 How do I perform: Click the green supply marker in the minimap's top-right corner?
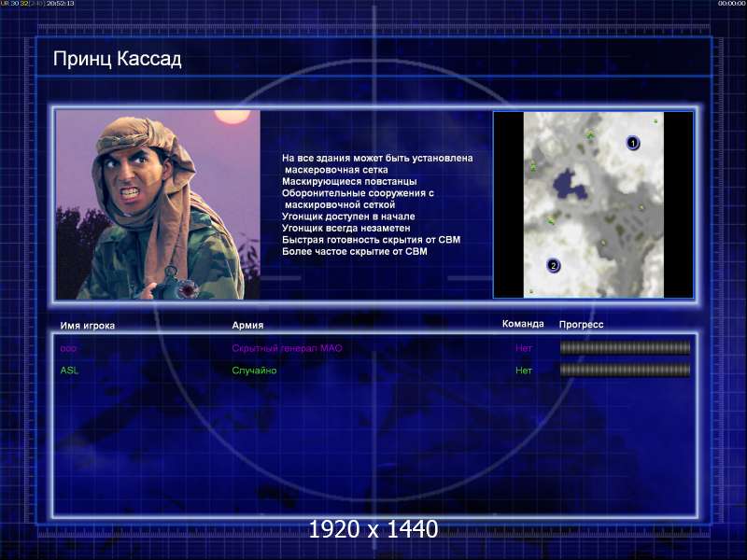click(x=655, y=121)
